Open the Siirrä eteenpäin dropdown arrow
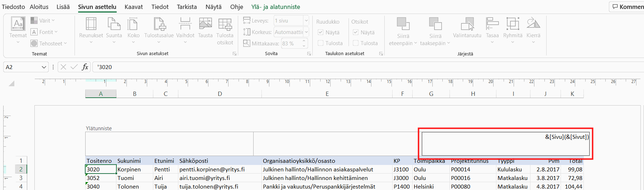Image resolution: width=644 pixels, height=190 pixels. 415,43
